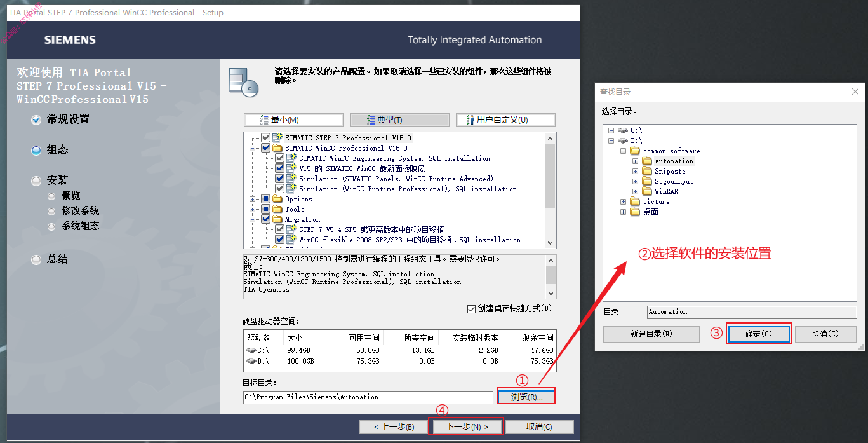Image resolution: width=868 pixels, height=443 pixels.
Task: Click 取消(C) in the setup window
Action: (539, 426)
